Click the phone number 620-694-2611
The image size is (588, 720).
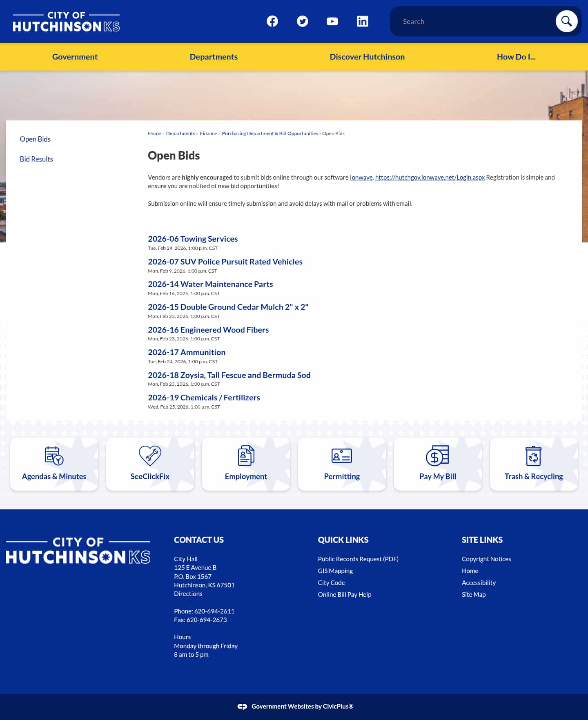214,611
